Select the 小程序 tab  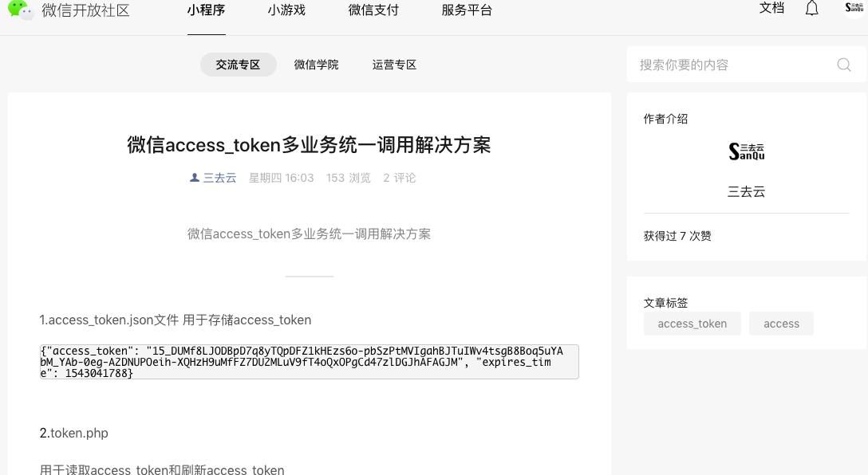coord(206,10)
